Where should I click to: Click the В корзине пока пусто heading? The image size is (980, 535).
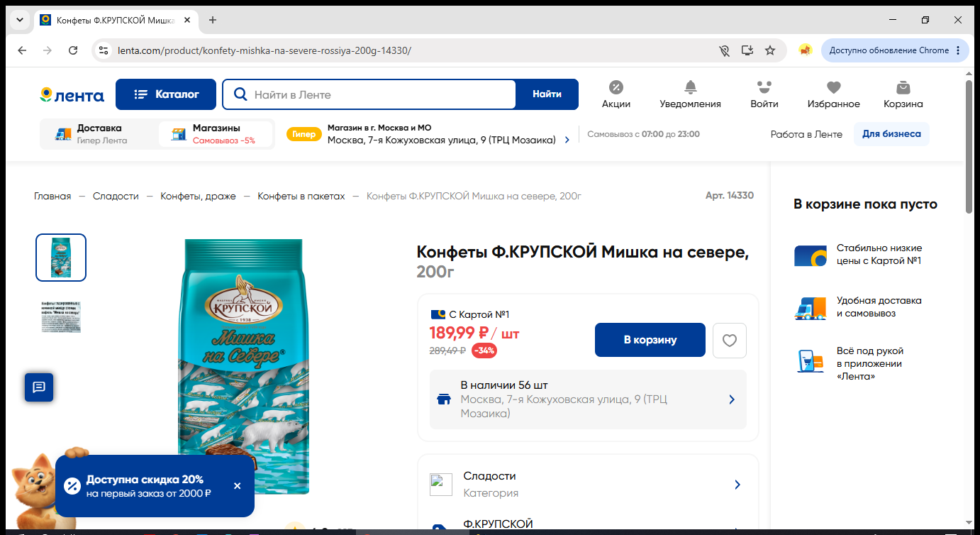(x=865, y=204)
